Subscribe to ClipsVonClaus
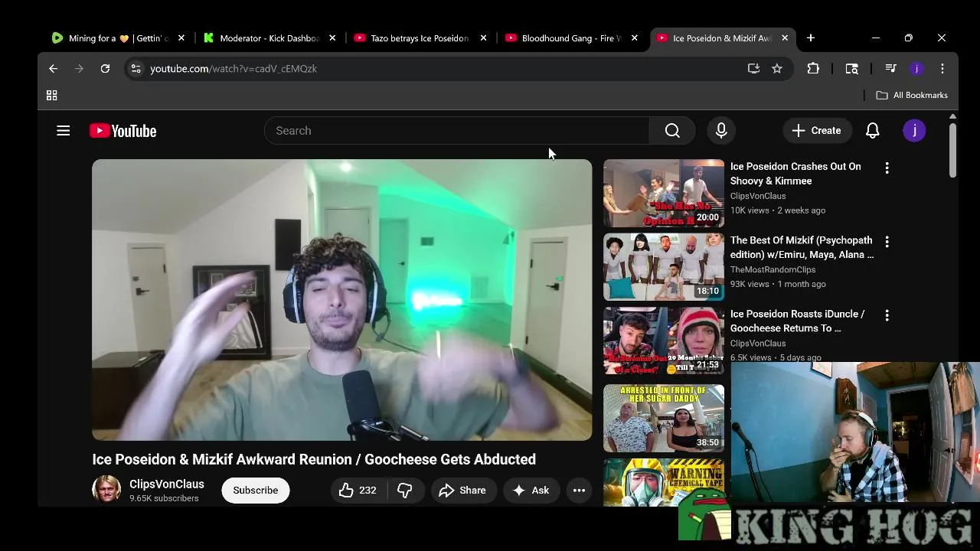980x551 pixels. pyautogui.click(x=256, y=491)
